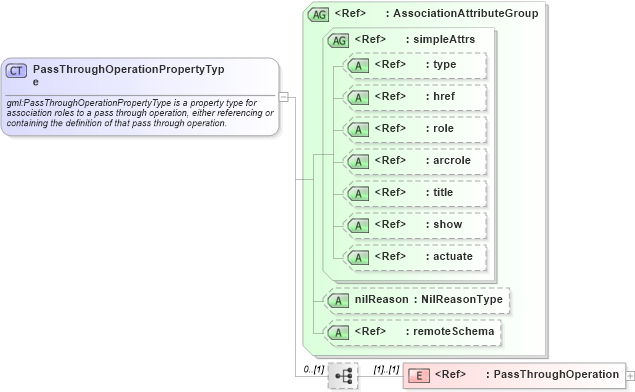Click the A icon beside type attribute
The image size is (635, 392).
tap(358, 66)
